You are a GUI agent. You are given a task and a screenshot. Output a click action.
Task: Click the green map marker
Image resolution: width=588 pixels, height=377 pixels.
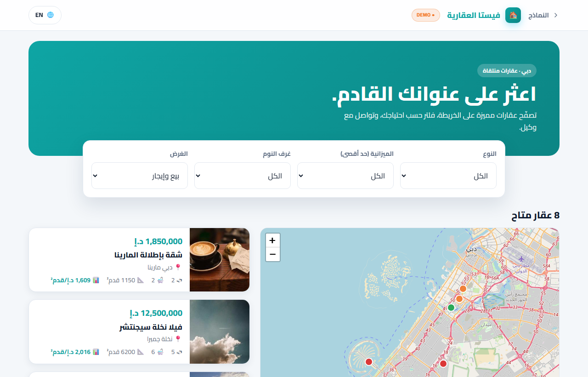pos(451,307)
